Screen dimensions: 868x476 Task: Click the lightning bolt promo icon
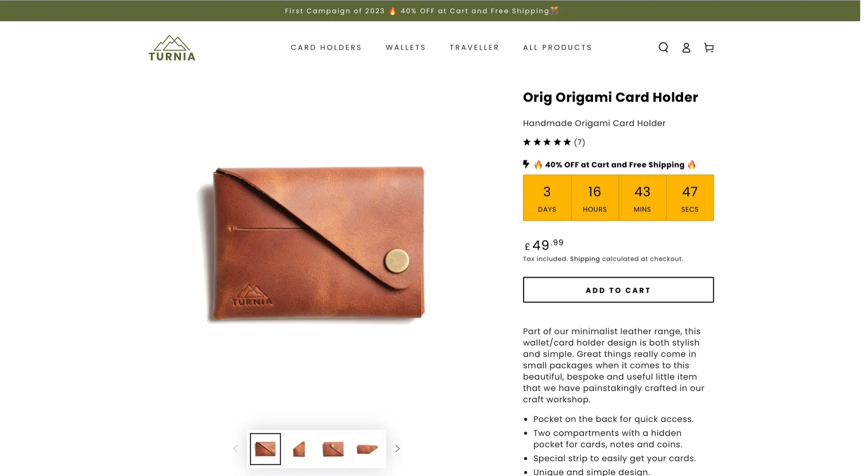(526, 165)
